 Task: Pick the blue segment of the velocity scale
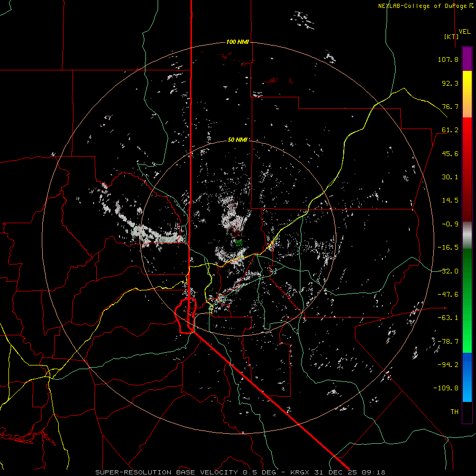[x=467, y=377]
